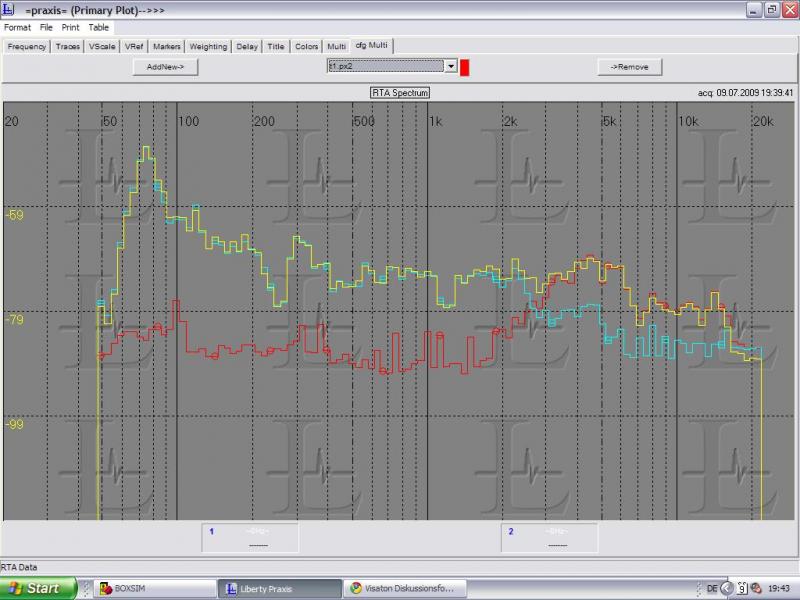The image size is (800, 600).
Task: Click the RTA Spectrum plot title label
Action: 400,93
